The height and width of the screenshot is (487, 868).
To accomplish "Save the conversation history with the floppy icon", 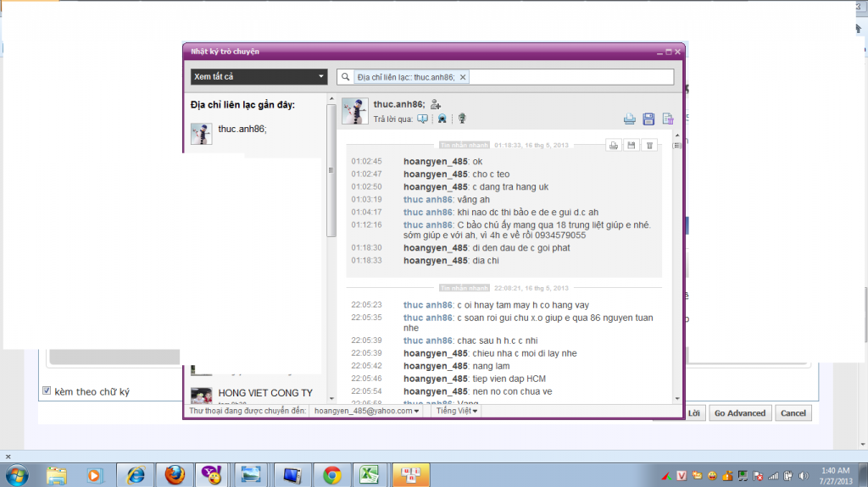I will coord(648,119).
